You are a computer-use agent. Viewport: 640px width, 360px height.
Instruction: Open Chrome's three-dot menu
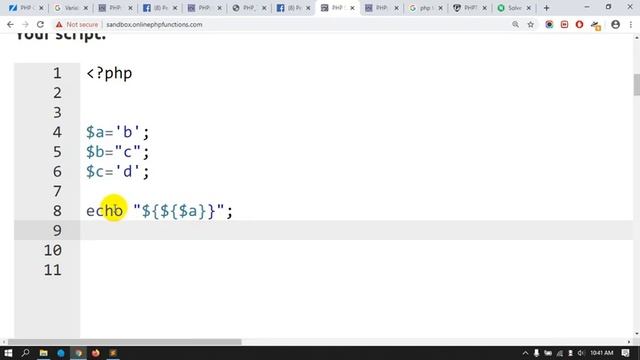[631, 24]
